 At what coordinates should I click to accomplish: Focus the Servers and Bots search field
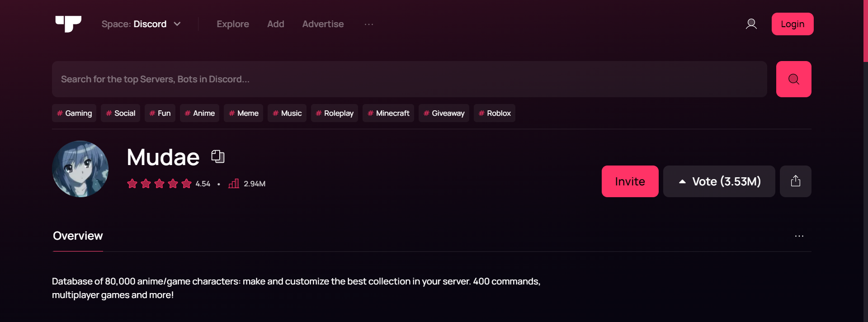coord(409,79)
